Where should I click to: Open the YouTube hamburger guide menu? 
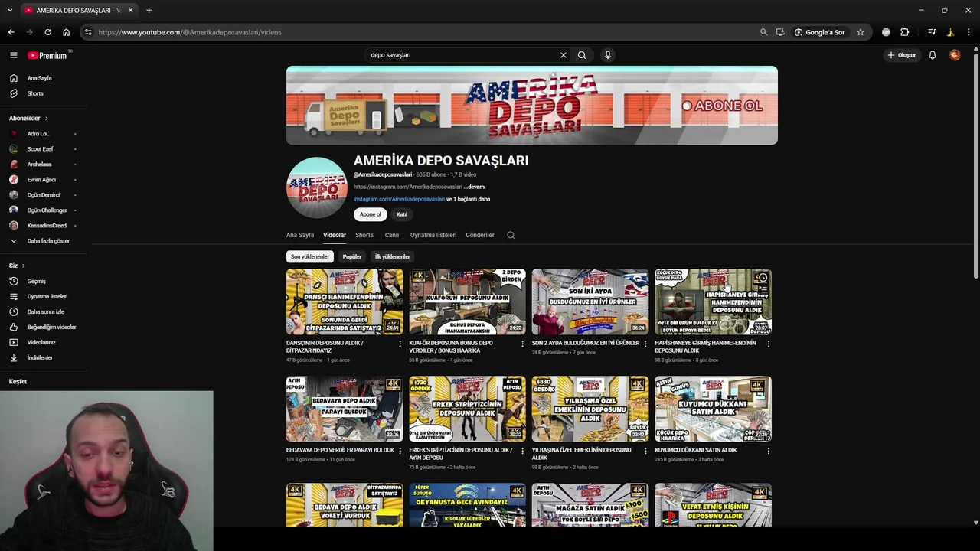13,55
